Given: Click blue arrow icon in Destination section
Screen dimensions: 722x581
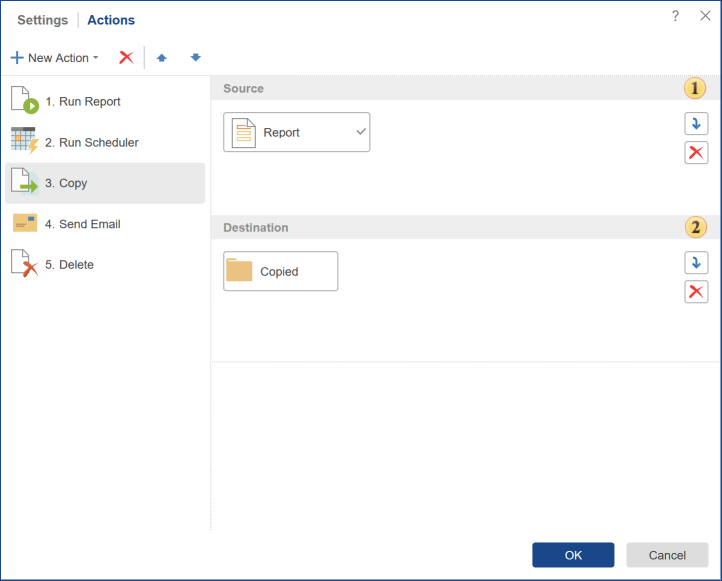Looking at the screenshot, I should [696, 263].
